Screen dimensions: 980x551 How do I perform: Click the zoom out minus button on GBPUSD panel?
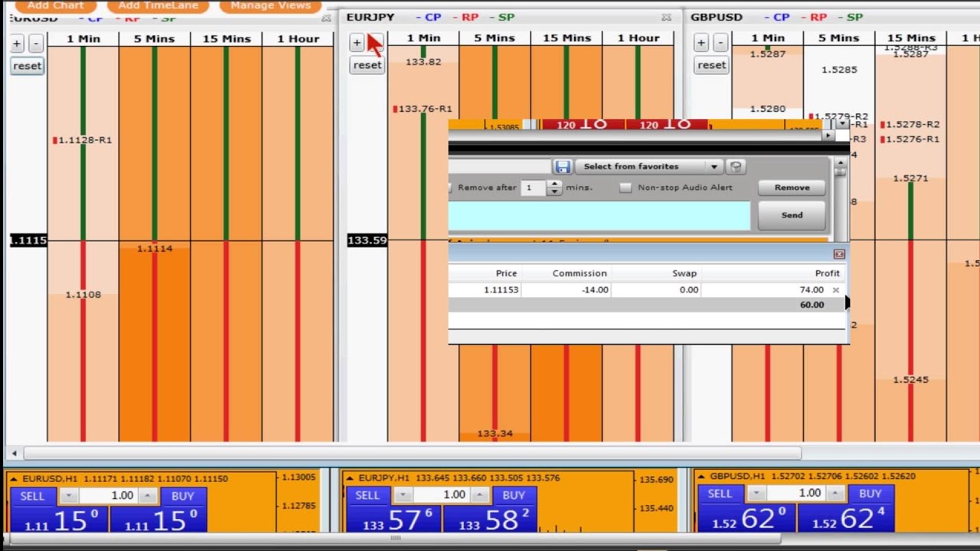tap(720, 44)
